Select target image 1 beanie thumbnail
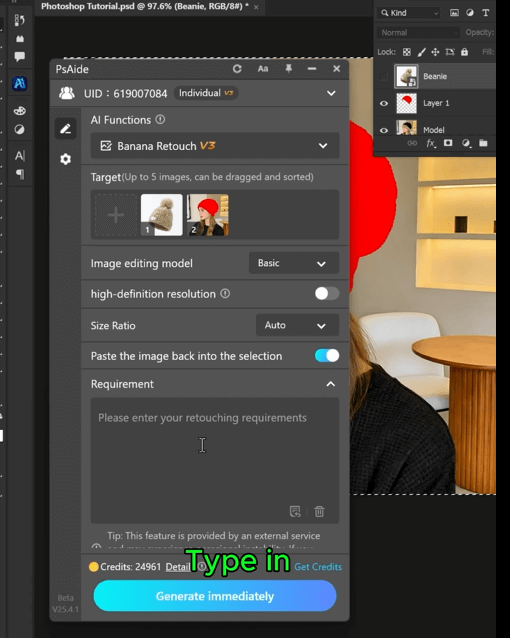 (162, 215)
